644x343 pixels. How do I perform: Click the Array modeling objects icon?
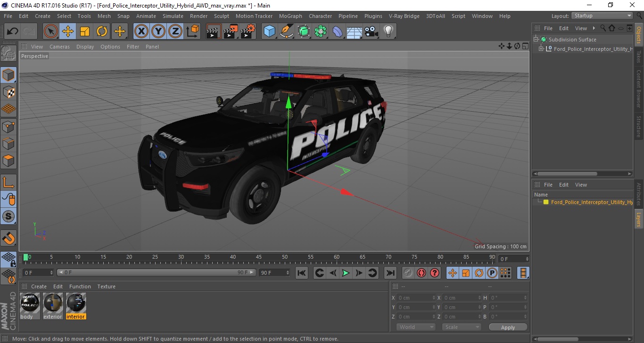tap(321, 32)
